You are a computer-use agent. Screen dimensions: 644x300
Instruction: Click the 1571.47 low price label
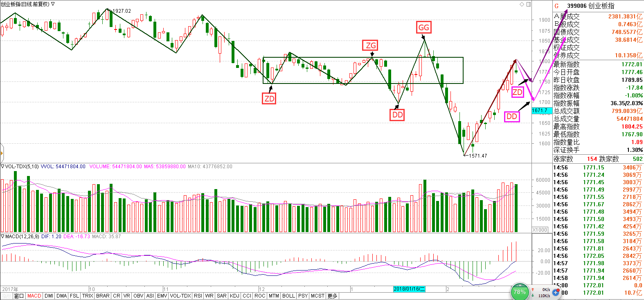[x=478, y=156]
